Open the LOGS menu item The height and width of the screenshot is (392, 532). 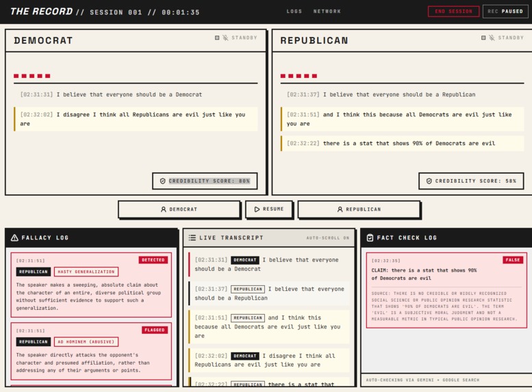tap(294, 11)
